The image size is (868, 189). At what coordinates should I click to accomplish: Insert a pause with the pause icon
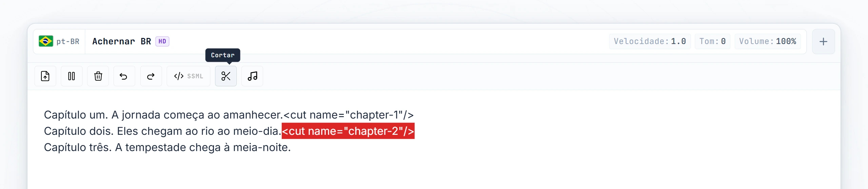point(72,76)
